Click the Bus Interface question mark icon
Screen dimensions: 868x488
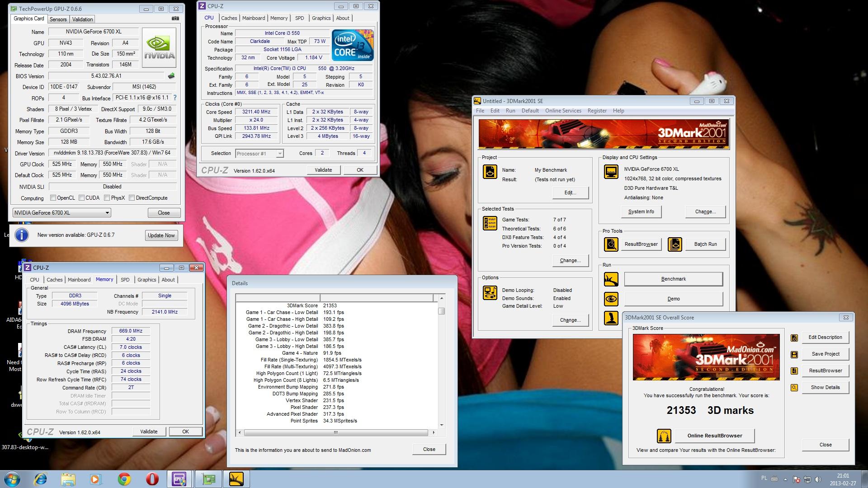[175, 98]
